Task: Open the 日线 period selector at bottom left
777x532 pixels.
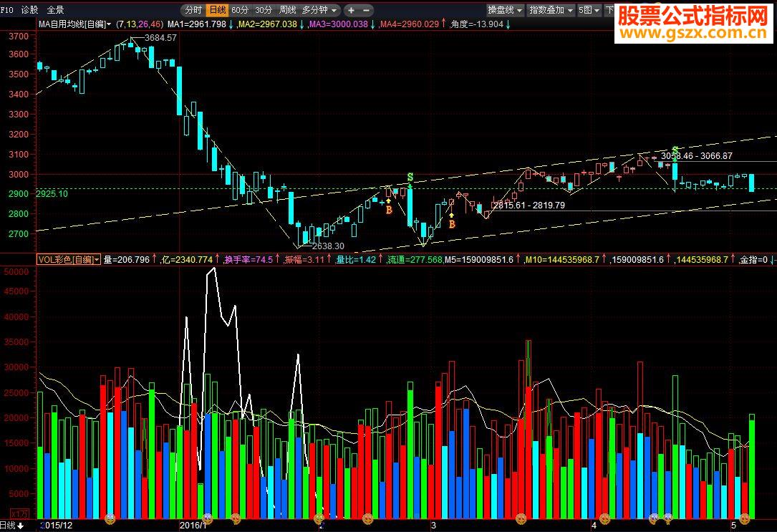Action: click(12, 526)
